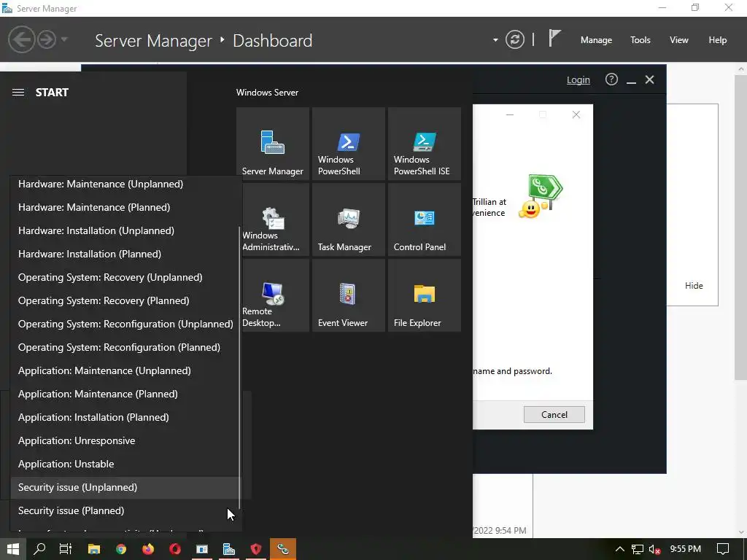Open the Windows Administrative Tools tile
This screenshot has height=560, width=747.
(276, 219)
